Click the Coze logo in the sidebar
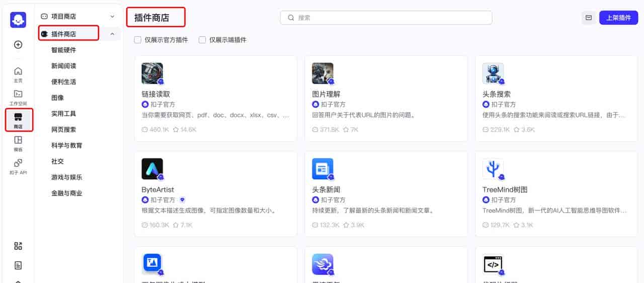This screenshot has height=283, width=644. 18,20
